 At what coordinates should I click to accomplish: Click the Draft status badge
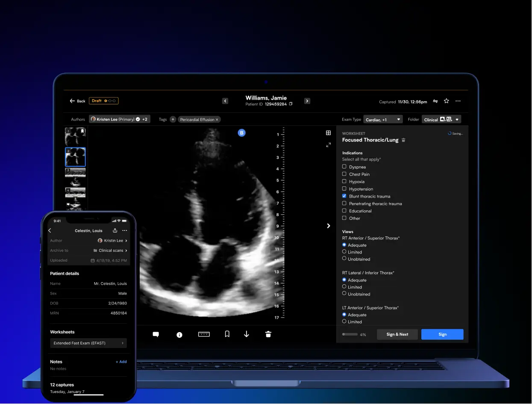pos(103,101)
